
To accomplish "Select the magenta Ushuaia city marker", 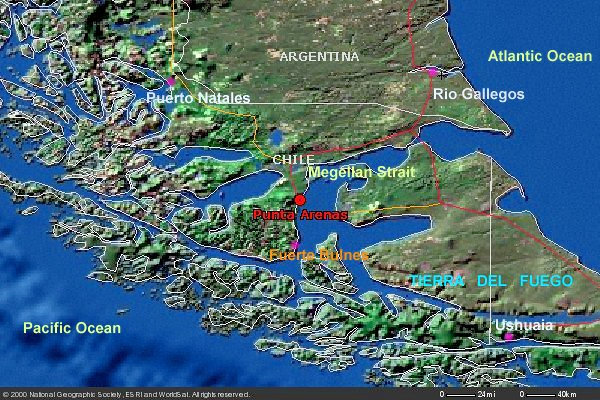I will (508, 337).
